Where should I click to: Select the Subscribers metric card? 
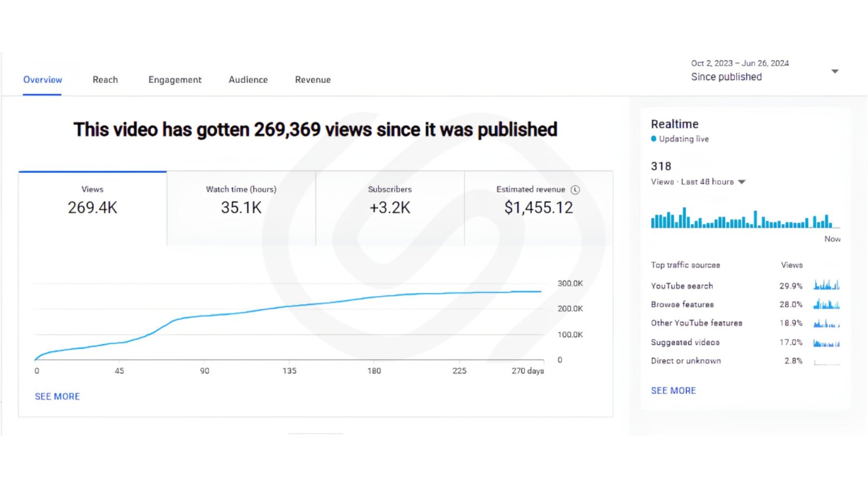click(390, 208)
